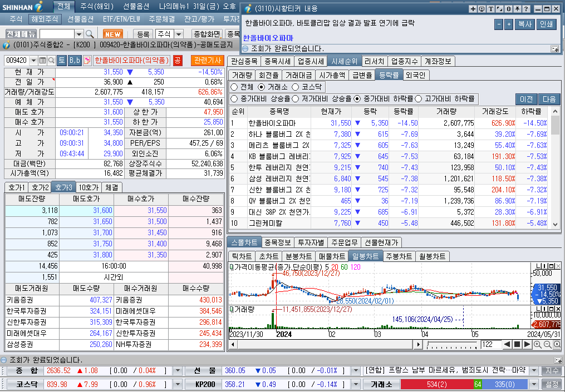565x392 pixels.
Task: Click the stock search magnifier beside code 009420
Action: coord(52,61)
